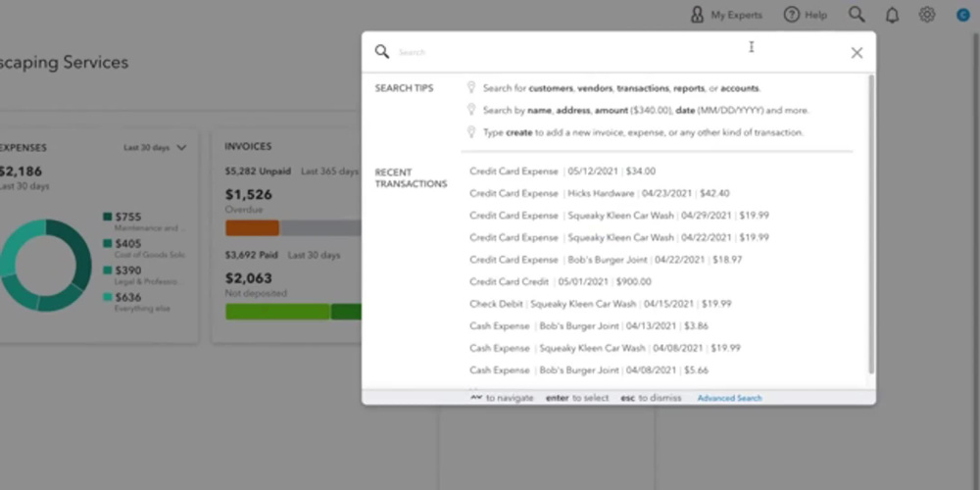The height and width of the screenshot is (490, 980).
Task: Open the Last 30 days expenses dropdown
Action: (x=155, y=148)
